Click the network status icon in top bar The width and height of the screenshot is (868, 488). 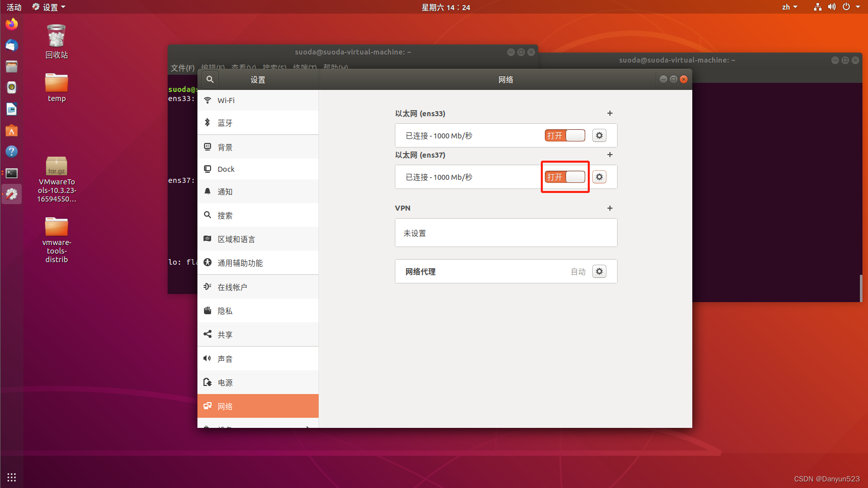(x=818, y=7)
